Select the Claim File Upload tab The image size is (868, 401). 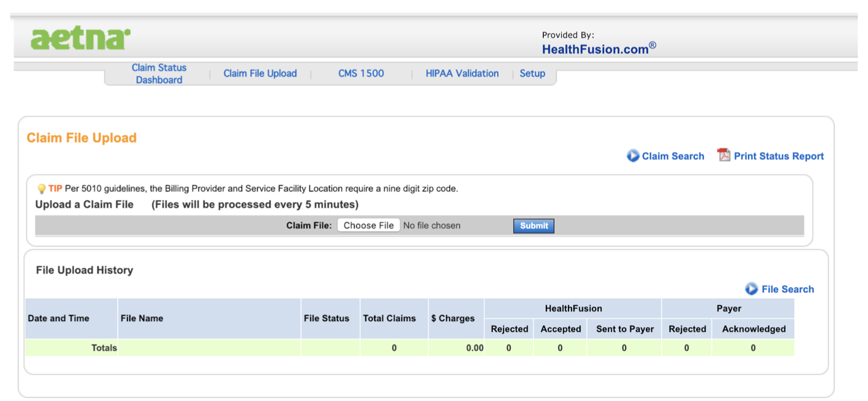[259, 73]
